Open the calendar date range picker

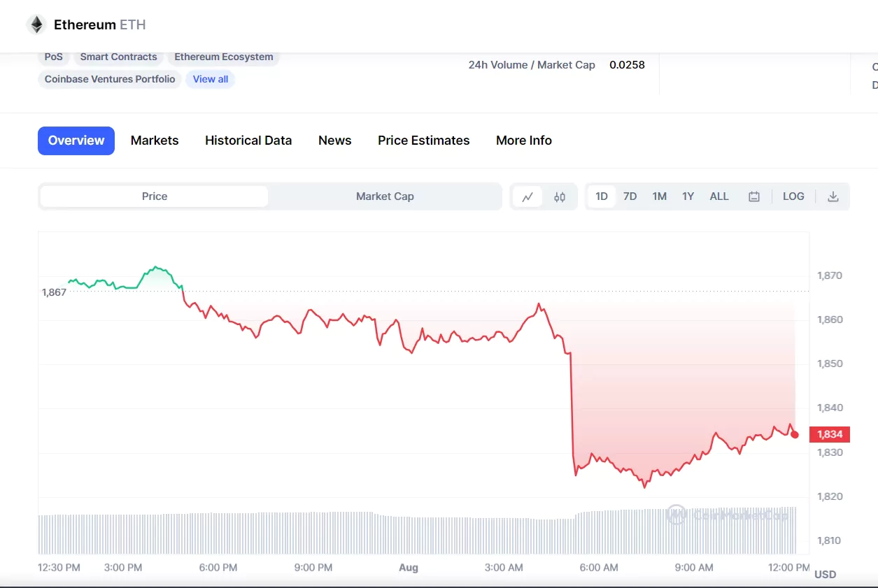(x=754, y=197)
